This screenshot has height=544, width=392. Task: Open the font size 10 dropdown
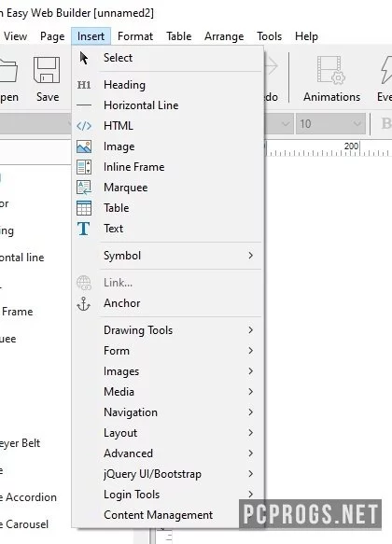point(330,123)
